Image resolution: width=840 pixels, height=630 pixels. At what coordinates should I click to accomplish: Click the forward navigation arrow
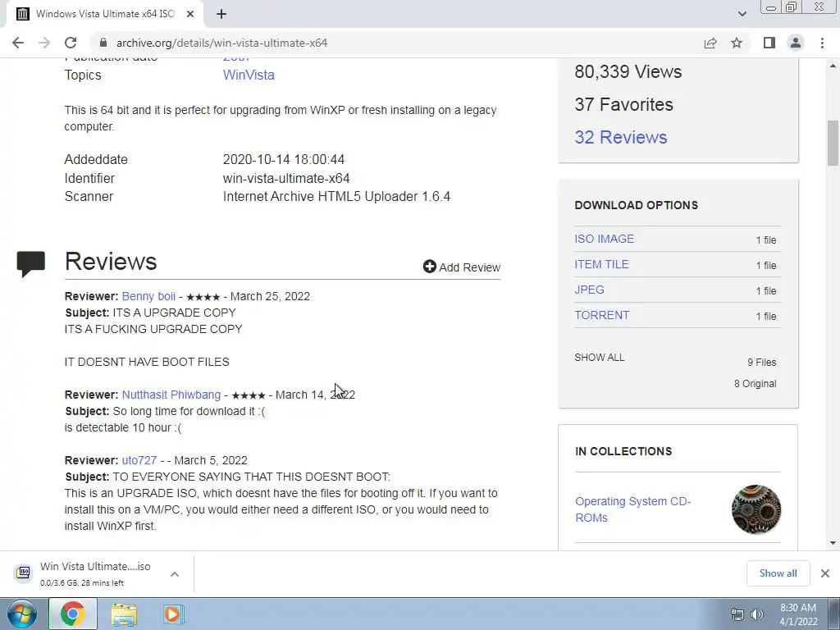coord(44,43)
